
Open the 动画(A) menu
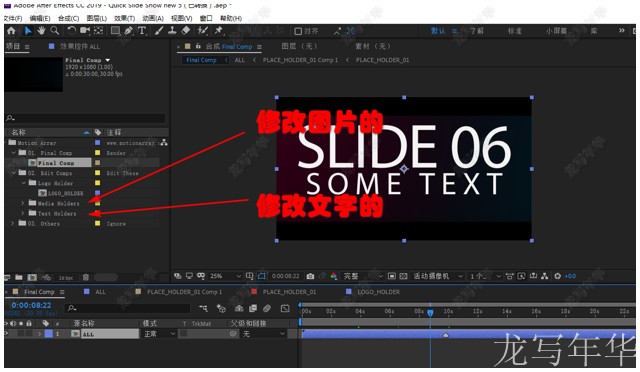pos(153,18)
